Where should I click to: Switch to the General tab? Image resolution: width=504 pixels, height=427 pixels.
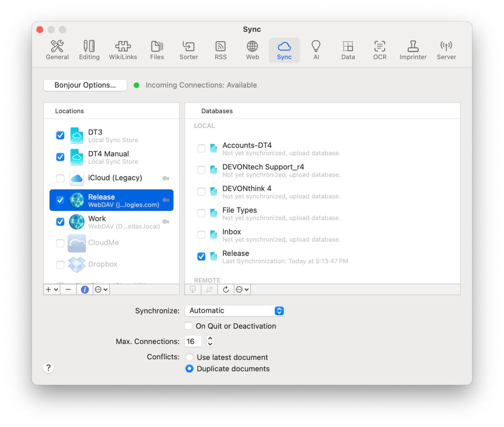[x=57, y=50]
